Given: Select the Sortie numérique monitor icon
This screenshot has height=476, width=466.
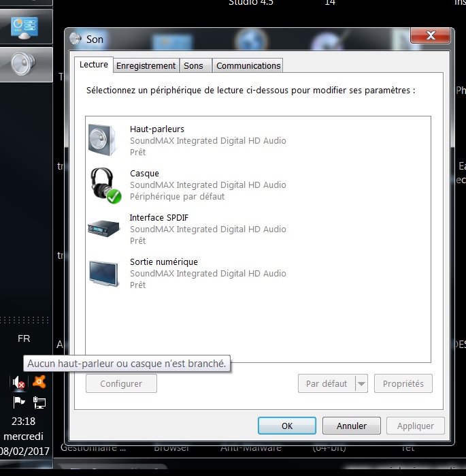Looking at the screenshot, I should 103,273.
